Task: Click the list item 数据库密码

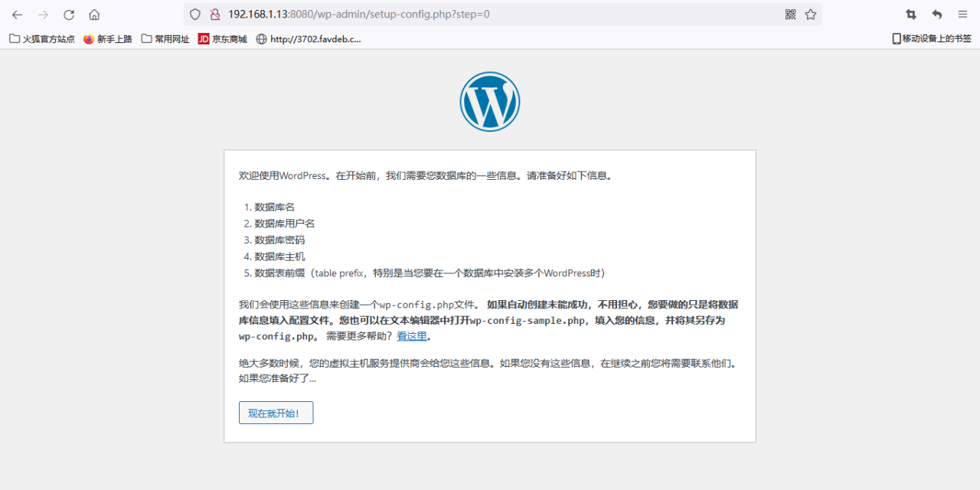Action: tap(279, 240)
